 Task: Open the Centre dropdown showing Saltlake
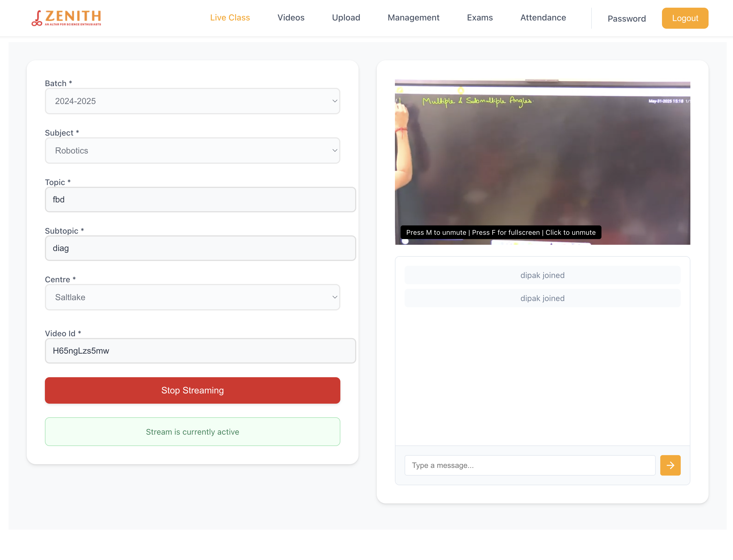pos(192,297)
